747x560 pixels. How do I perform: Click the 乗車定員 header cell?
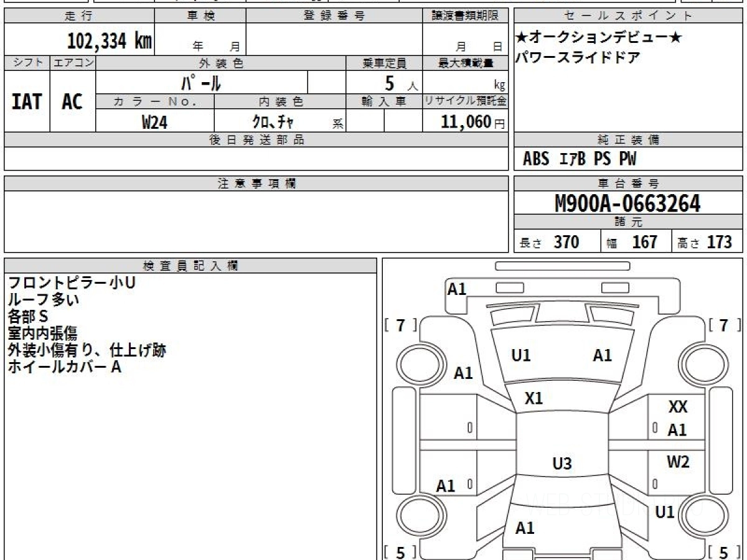click(x=384, y=63)
